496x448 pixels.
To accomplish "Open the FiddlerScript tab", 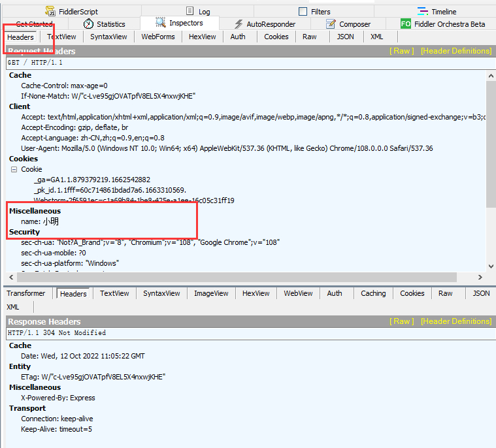I will [72, 12].
